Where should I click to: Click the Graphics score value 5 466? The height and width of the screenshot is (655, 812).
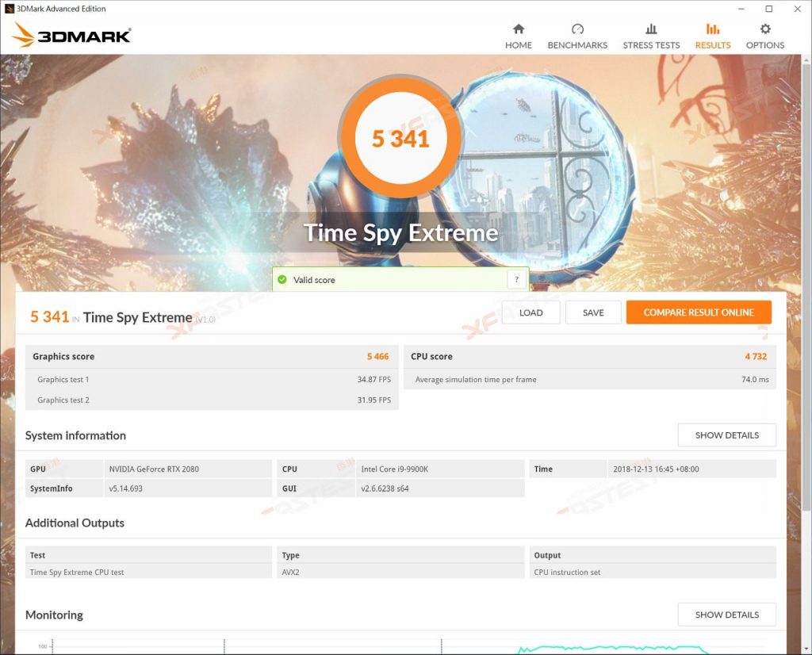377,356
